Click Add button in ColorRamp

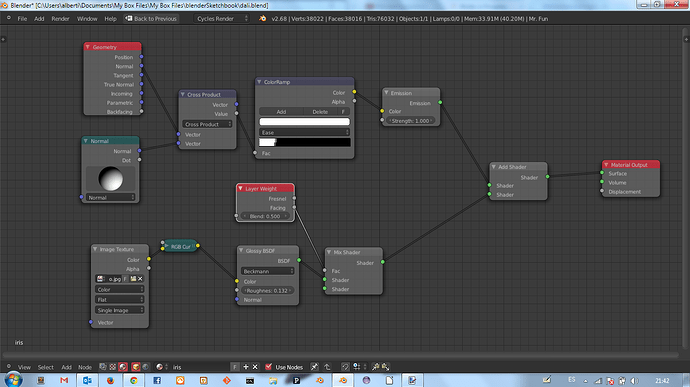click(281, 112)
